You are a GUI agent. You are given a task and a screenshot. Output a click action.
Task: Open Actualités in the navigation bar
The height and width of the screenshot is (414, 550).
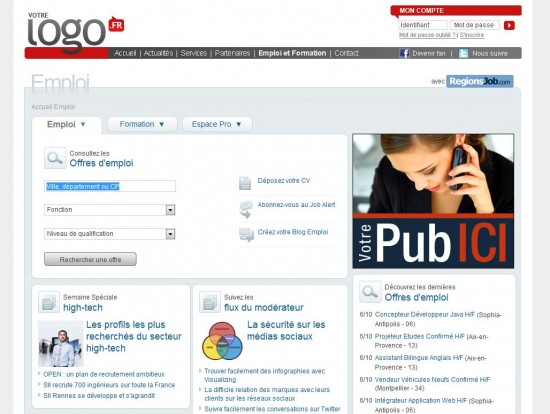click(x=159, y=53)
